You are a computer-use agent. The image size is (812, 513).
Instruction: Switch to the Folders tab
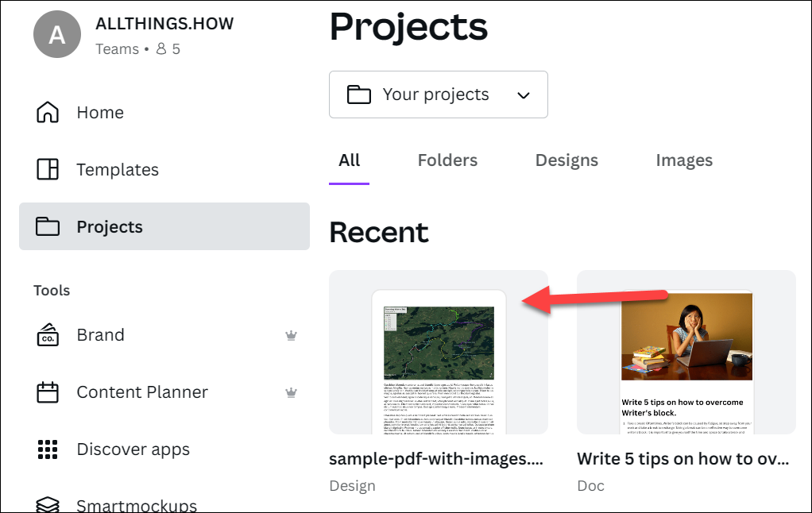pyautogui.click(x=447, y=160)
